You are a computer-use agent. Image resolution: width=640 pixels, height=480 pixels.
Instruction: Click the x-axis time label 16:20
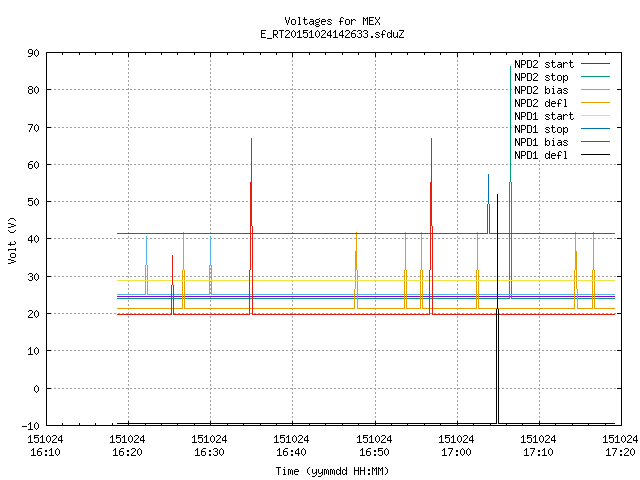(127, 453)
